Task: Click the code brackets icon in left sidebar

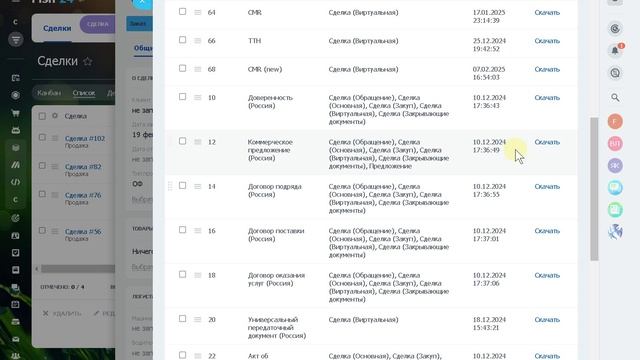Action: pyautogui.click(x=16, y=182)
